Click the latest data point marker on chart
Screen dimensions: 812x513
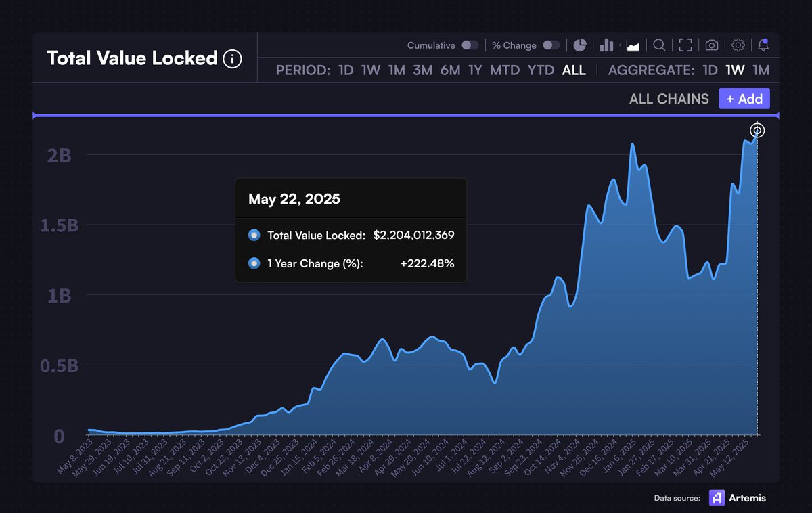pos(757,131)
